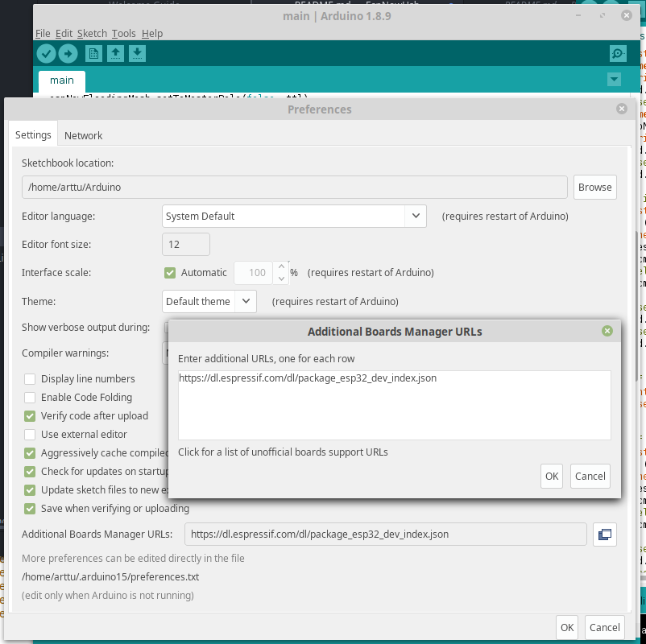Confirm URLs dialog with OK
The width and height of the screenshot is (646, 644).
(551, 476)
